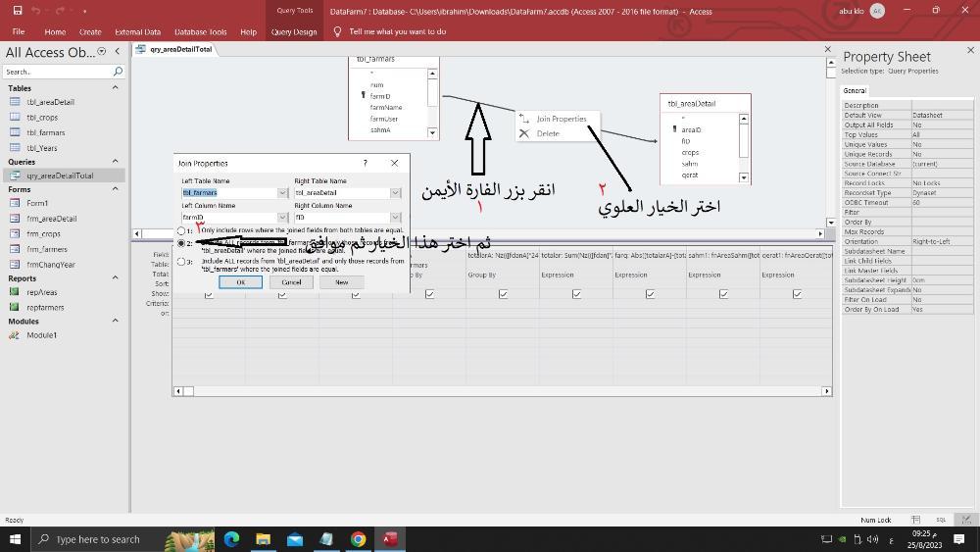Open Left Column Name dropdown arrow
980x552 pixels.
click(282, 218)
